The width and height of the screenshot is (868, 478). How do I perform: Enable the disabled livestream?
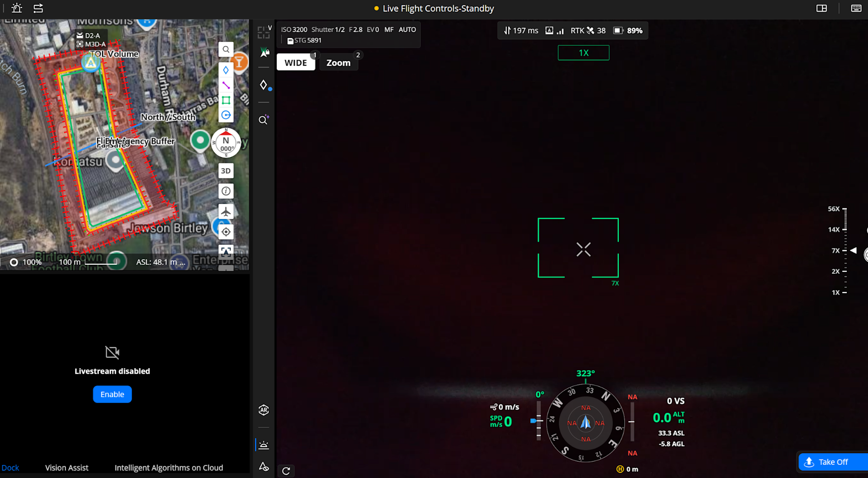click(x=112, y=394)
